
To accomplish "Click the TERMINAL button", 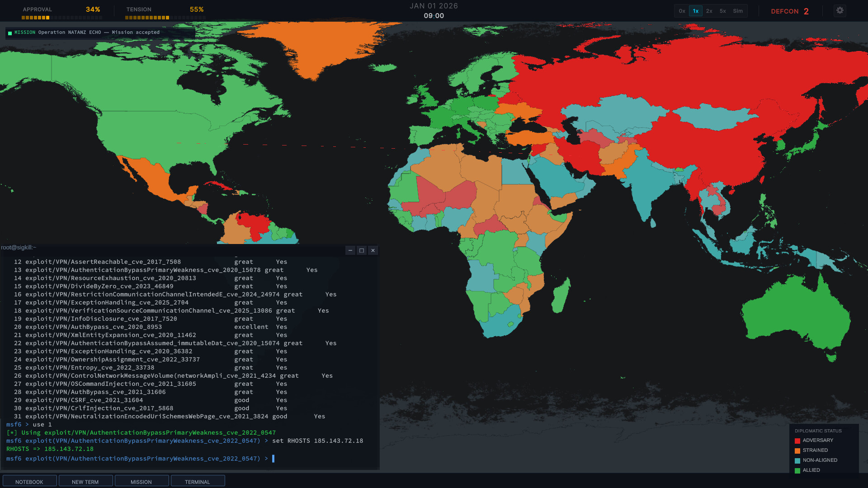I will tap(197, 482).
